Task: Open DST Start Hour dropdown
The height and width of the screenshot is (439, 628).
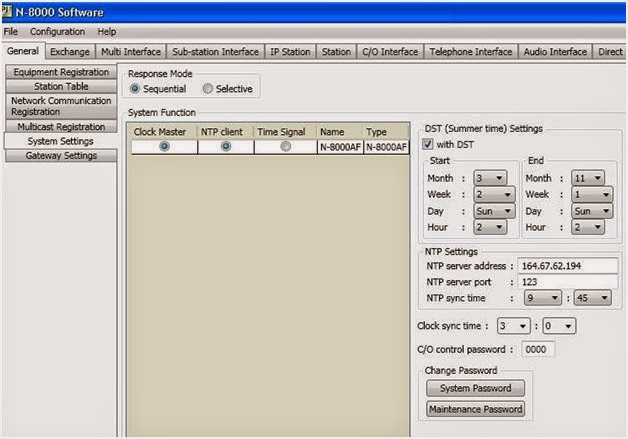Action: pyautogui.click(x=490, y=227)
